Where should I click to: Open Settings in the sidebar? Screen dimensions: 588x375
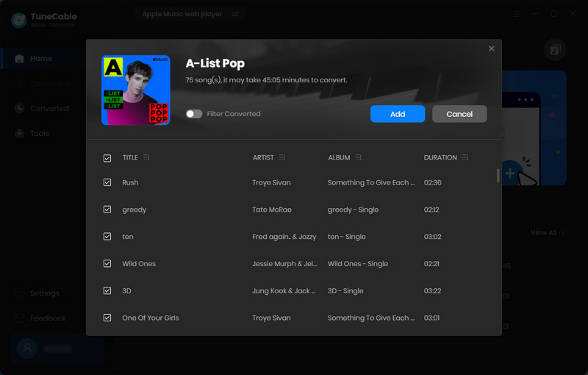point(39,293)
